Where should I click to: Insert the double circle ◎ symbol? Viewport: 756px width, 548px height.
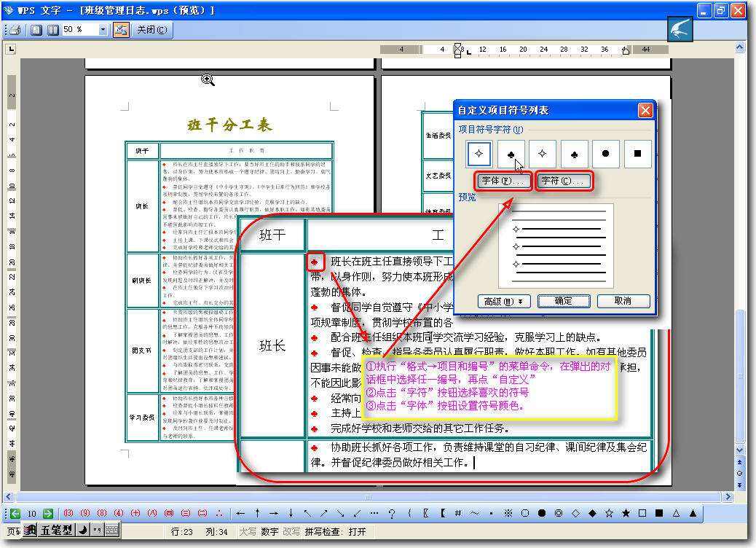pyautogui.click(x=559, y=513)
